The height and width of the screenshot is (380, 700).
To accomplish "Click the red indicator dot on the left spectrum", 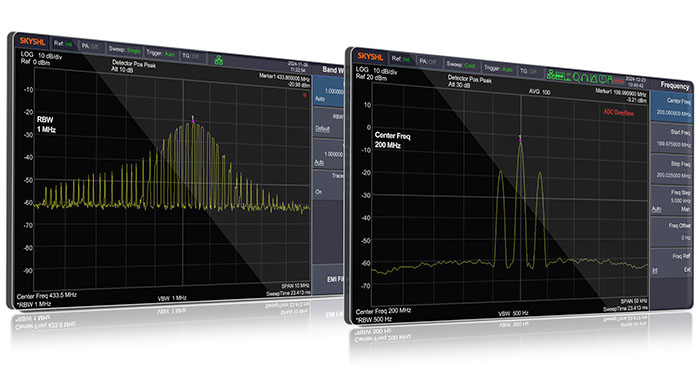I will tap(305, 95).
